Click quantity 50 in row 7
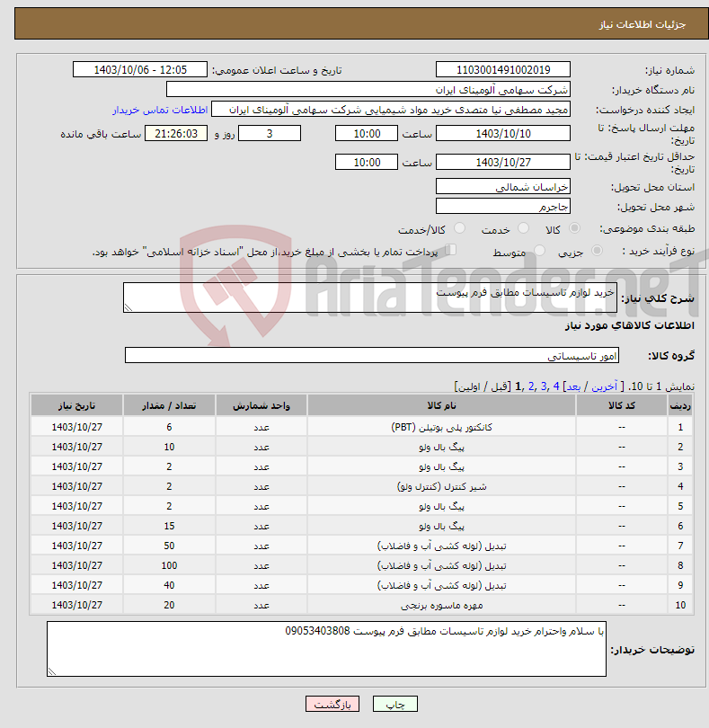The height and width of the screenshot is (728, 709). coord(169,546)
